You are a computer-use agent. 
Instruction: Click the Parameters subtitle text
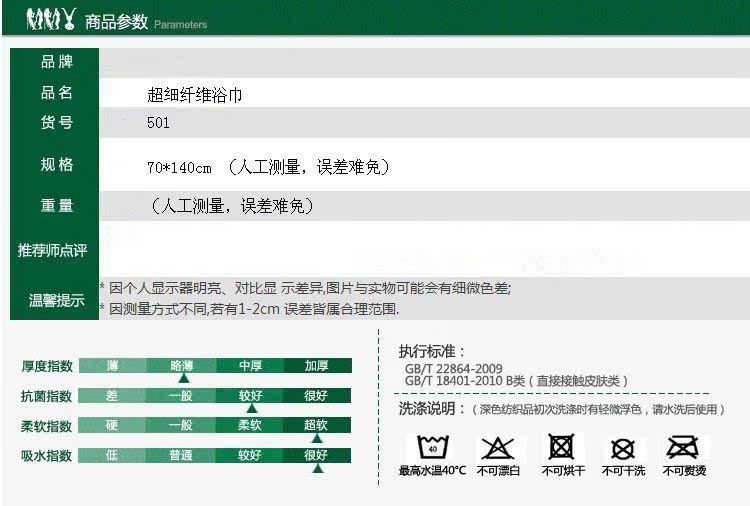coord(180,24)
